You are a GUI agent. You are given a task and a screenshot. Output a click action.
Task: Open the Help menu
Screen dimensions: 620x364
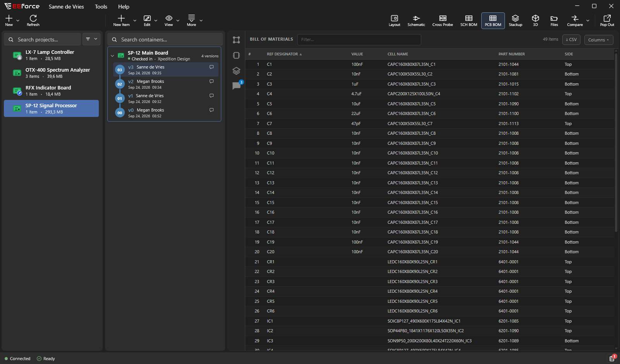point(124,7)
